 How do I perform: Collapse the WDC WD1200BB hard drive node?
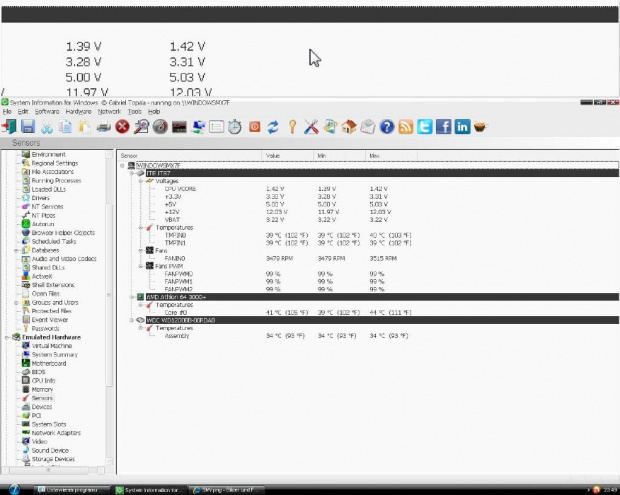[132, 320]
